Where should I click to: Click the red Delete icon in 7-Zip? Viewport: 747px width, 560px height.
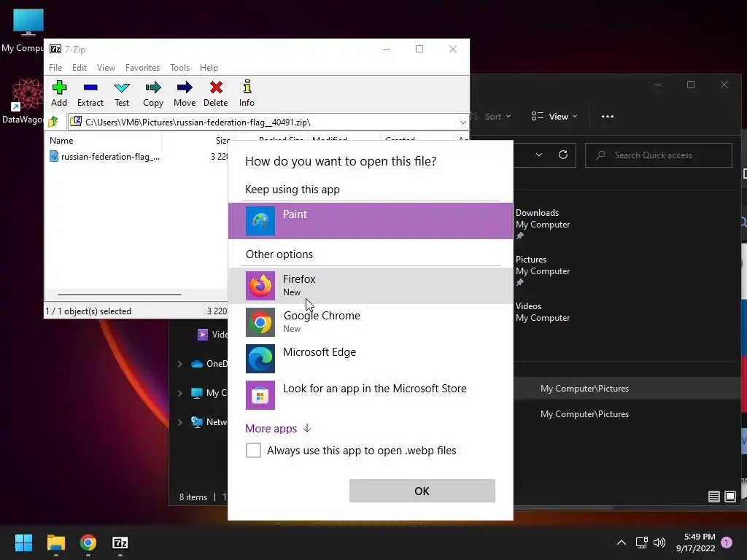(x=216, y=94)
